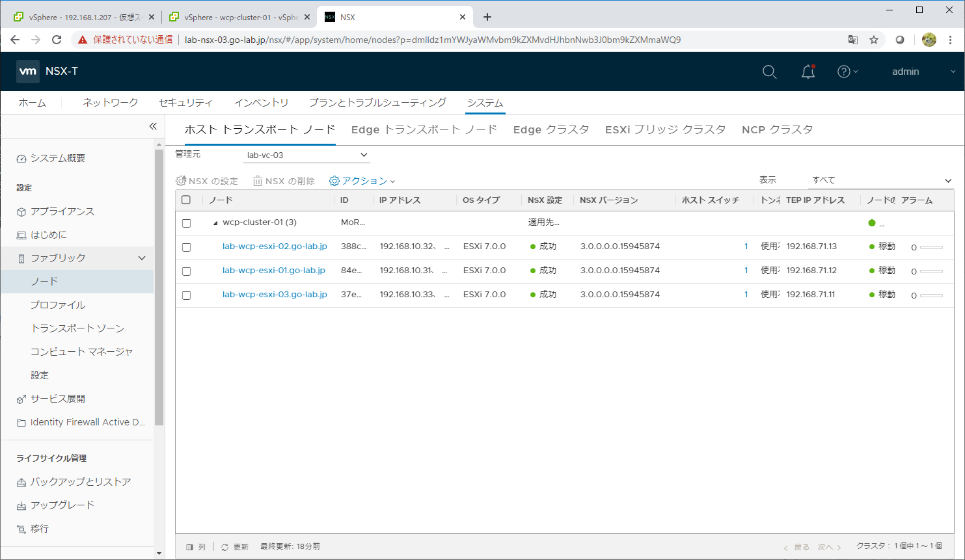Click the 列 columns icon in footer

189,547
